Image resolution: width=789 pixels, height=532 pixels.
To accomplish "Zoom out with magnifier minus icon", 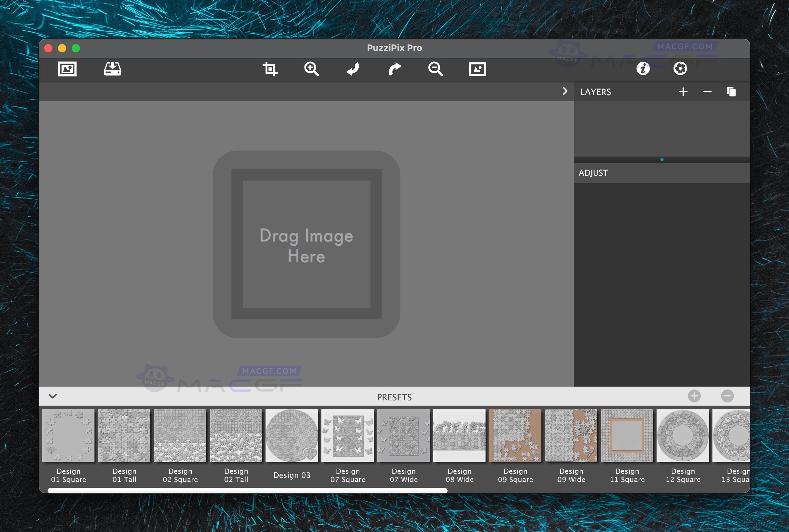I will click(x=436, y=69).
